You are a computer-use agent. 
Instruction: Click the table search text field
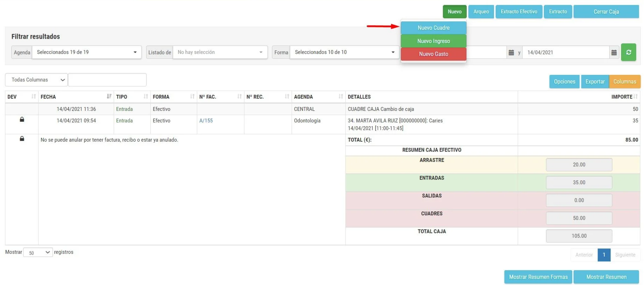[x=107, y=80]
